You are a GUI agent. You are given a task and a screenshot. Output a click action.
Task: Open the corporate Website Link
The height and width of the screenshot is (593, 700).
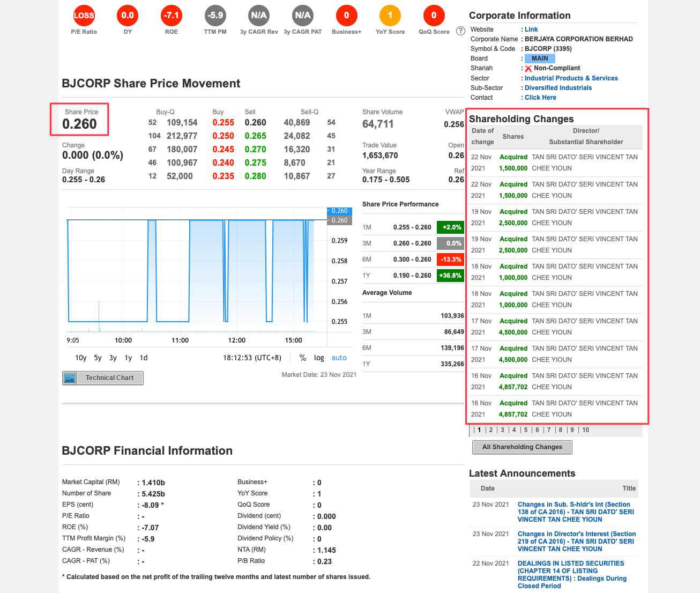531,29
